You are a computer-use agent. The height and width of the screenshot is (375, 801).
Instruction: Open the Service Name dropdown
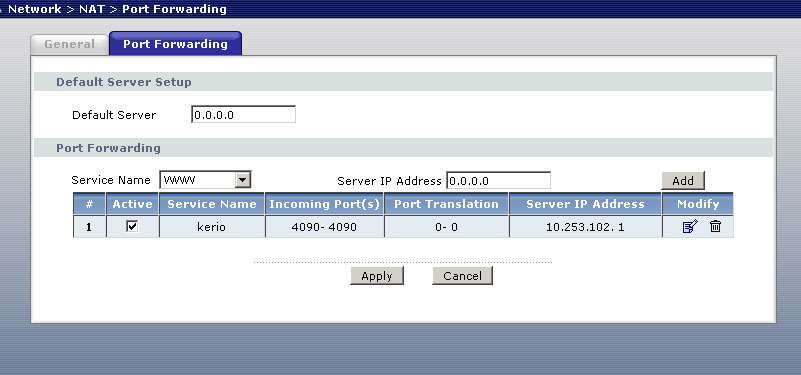pyautogui.click(x=205, y=180)
